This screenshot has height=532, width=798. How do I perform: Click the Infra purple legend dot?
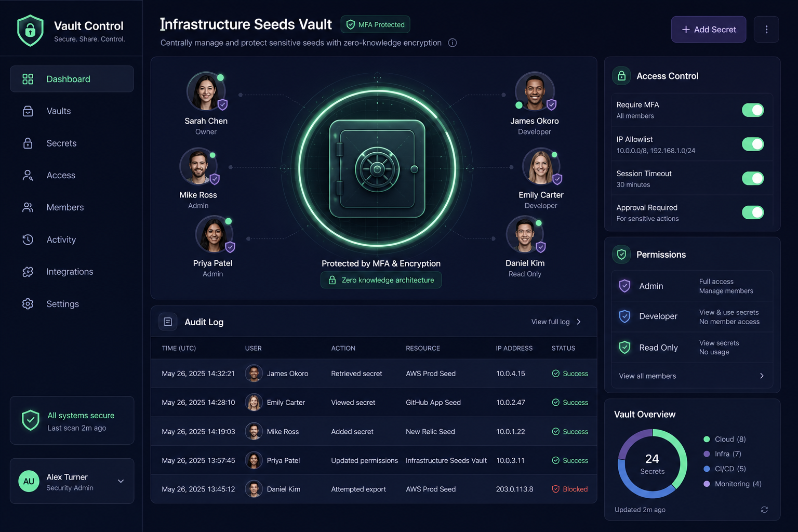pos(707,454)
